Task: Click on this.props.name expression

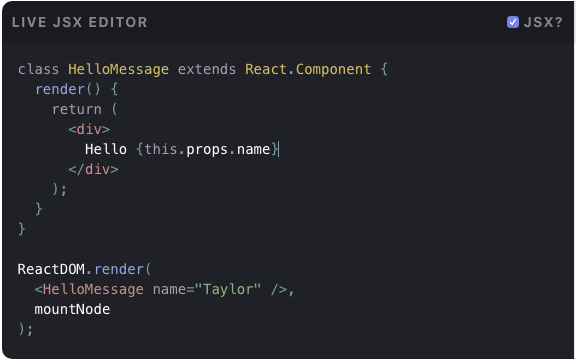Action: (208, 149)
